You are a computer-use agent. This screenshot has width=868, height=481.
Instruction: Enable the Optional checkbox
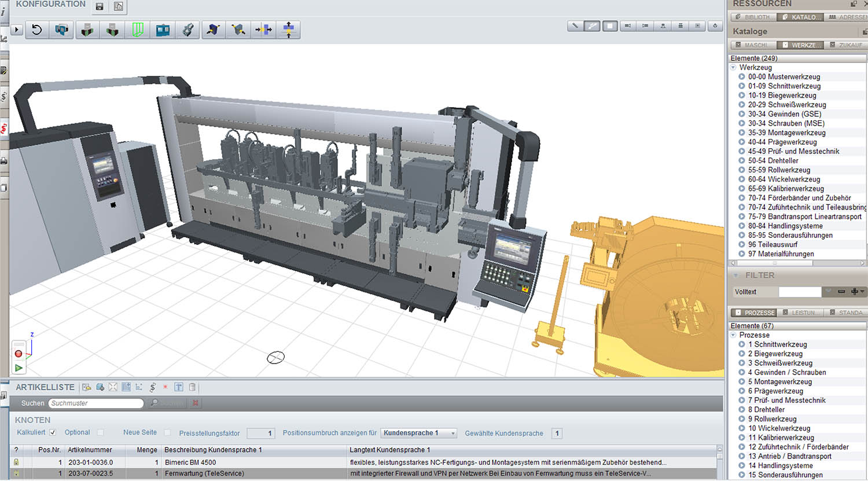point(101,432)
